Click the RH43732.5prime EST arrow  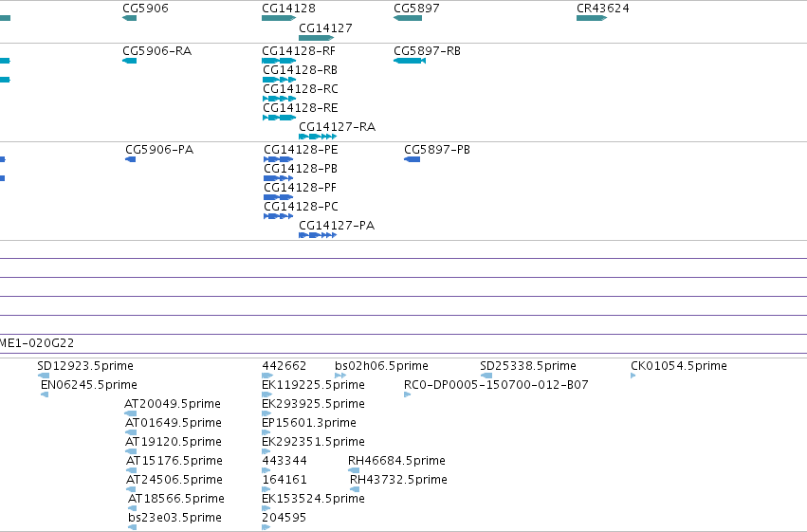tap(355, 489)
